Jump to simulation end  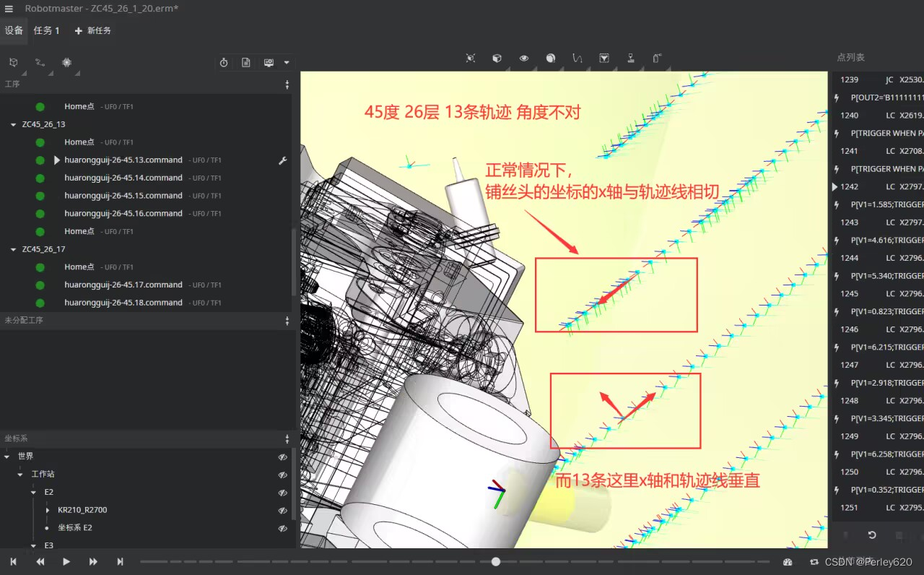click(120, 561)
